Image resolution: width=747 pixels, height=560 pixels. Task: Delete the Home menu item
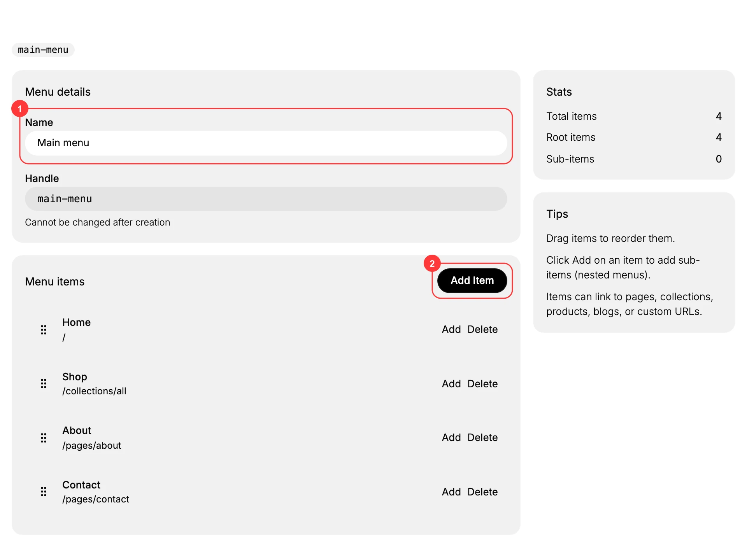click(482, 329)
